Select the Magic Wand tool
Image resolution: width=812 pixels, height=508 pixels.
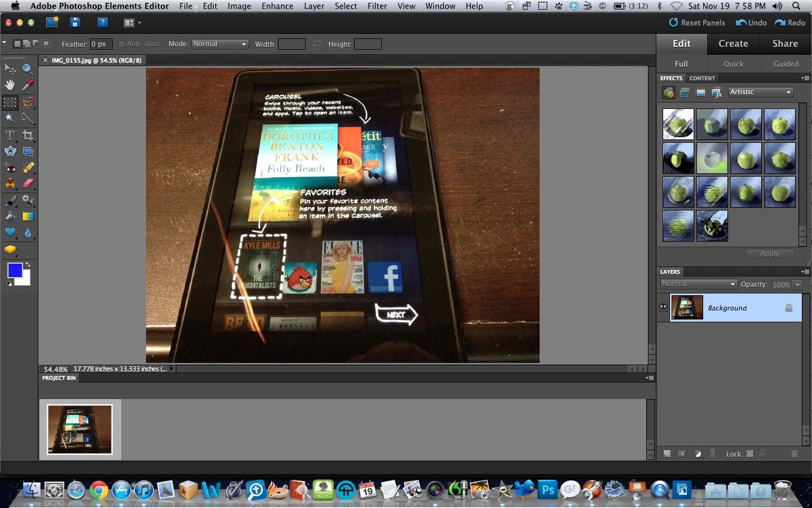point(10,118)
